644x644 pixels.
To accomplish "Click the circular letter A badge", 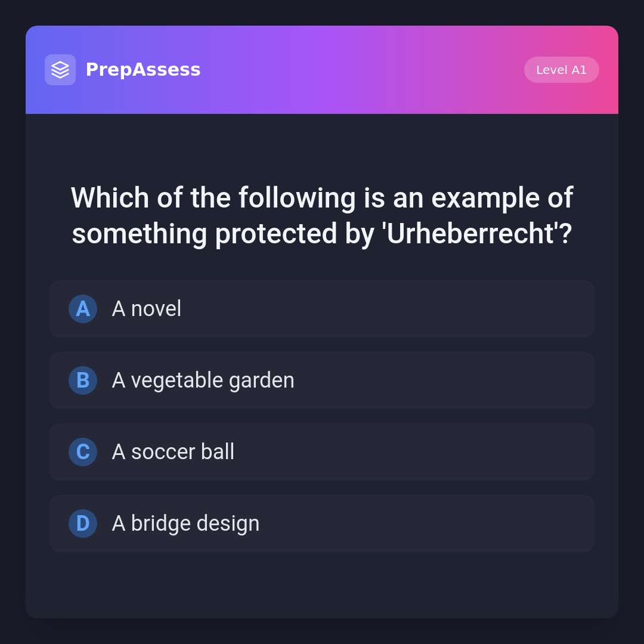I will click(83, 309).
